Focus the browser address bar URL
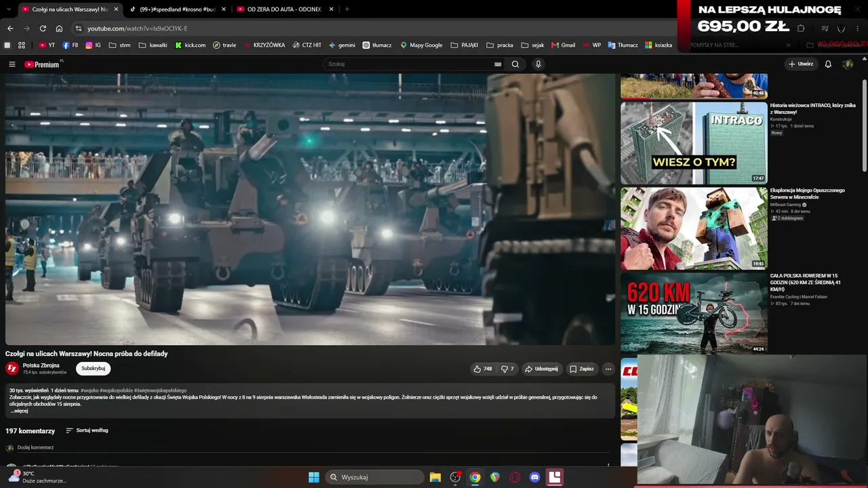Image resolution: width=868 pixels, height=488 pixels. tap(137, 28)
